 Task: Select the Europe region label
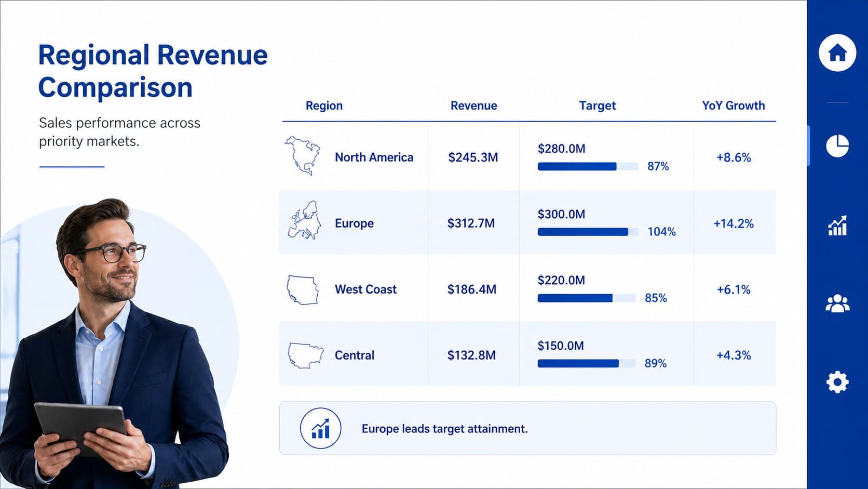point(354,223)
